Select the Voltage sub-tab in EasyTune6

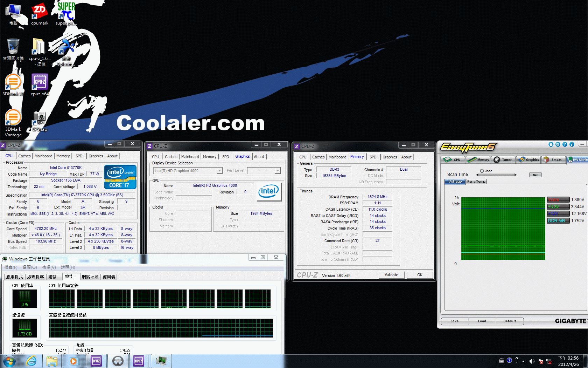[455, 182]
